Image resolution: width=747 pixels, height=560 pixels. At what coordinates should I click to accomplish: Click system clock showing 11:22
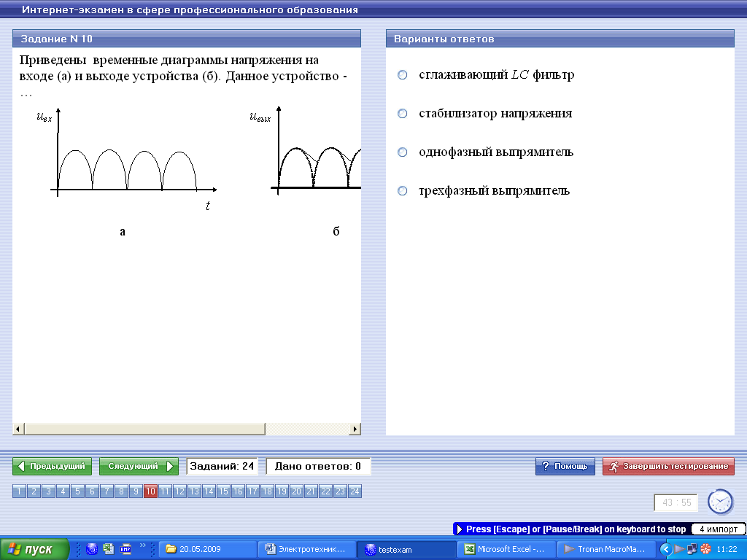click(x=727, y=550)
